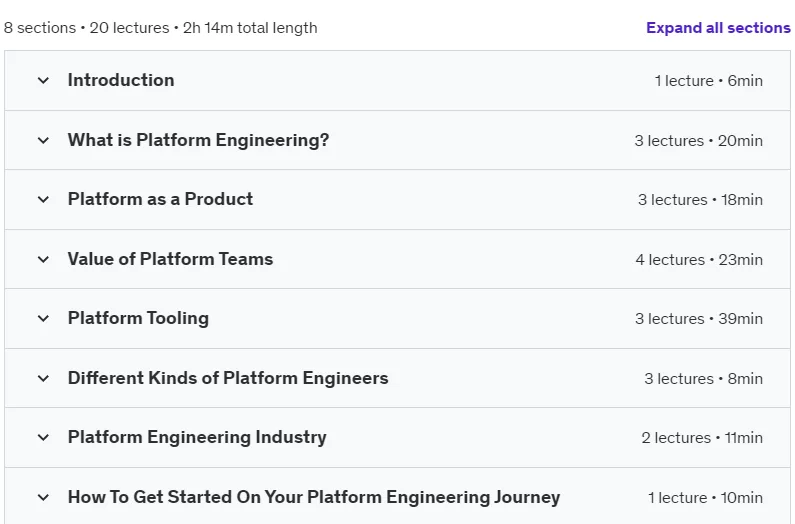Click the 3 lectures • 39min label
This screenshot has width=795, height=524.
coord(699,319)
